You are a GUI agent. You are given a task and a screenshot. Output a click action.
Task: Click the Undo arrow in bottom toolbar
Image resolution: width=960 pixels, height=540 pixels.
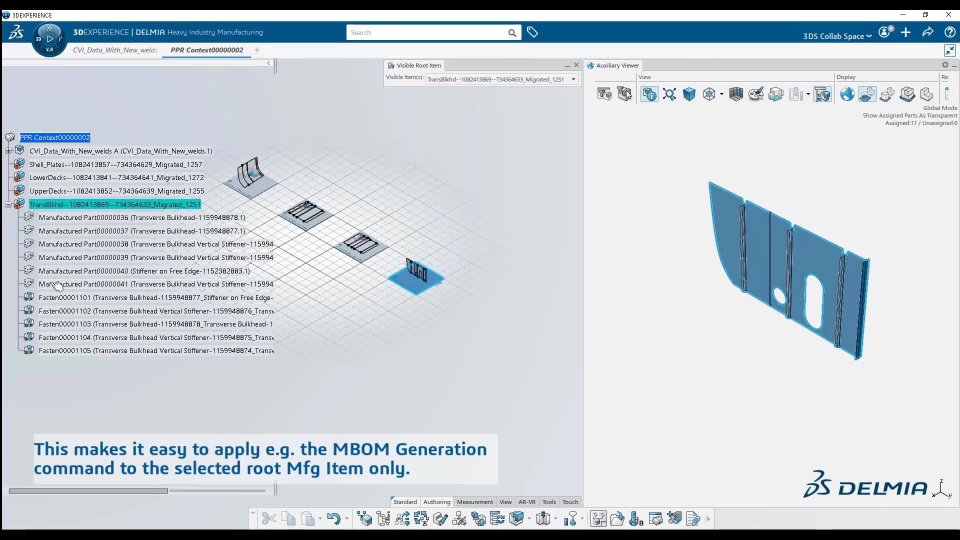click(333, 519)
